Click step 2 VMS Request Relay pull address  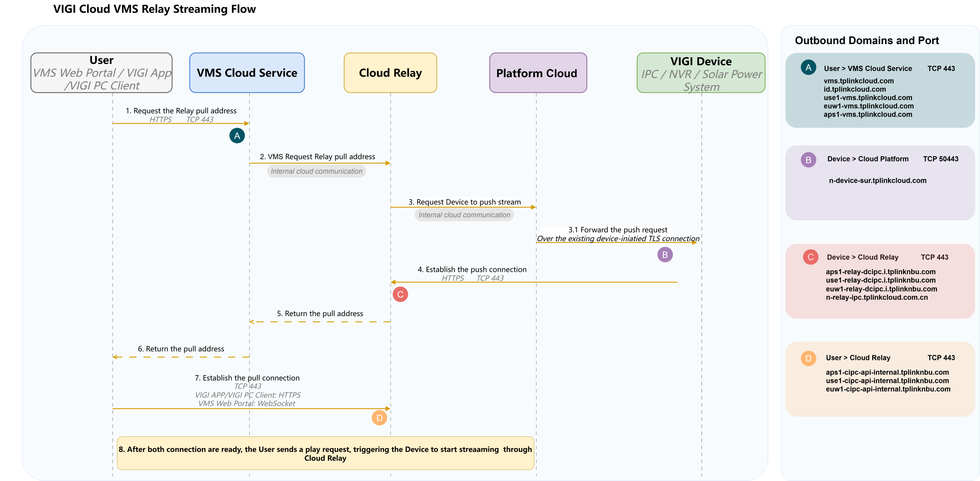(317, 157)
